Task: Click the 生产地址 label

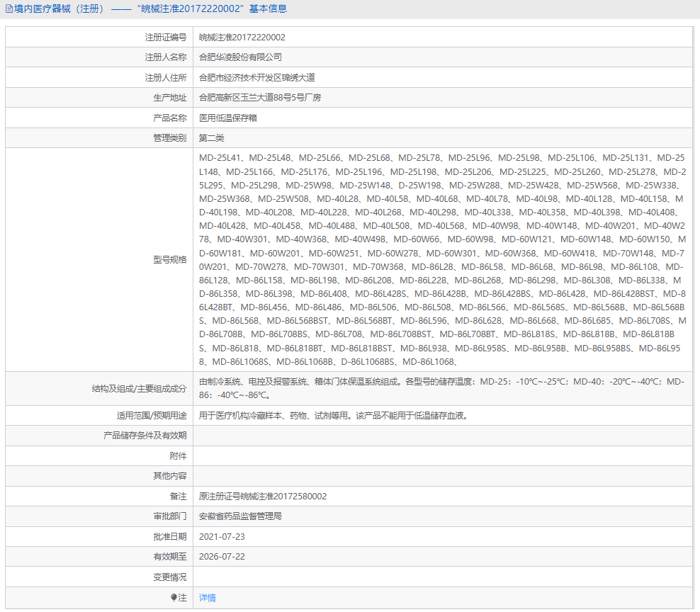Action: coord(169,97)
